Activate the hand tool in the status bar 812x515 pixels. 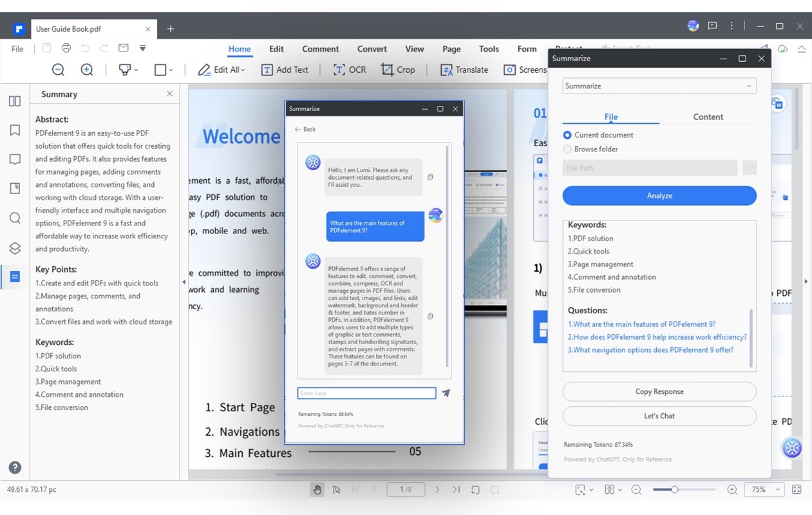(317, 490)
